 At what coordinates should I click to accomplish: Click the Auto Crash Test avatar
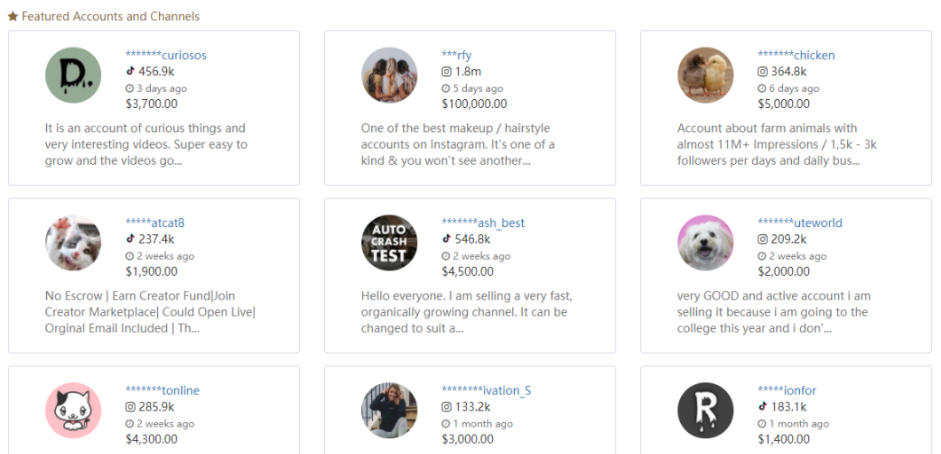tap(389, 243)
